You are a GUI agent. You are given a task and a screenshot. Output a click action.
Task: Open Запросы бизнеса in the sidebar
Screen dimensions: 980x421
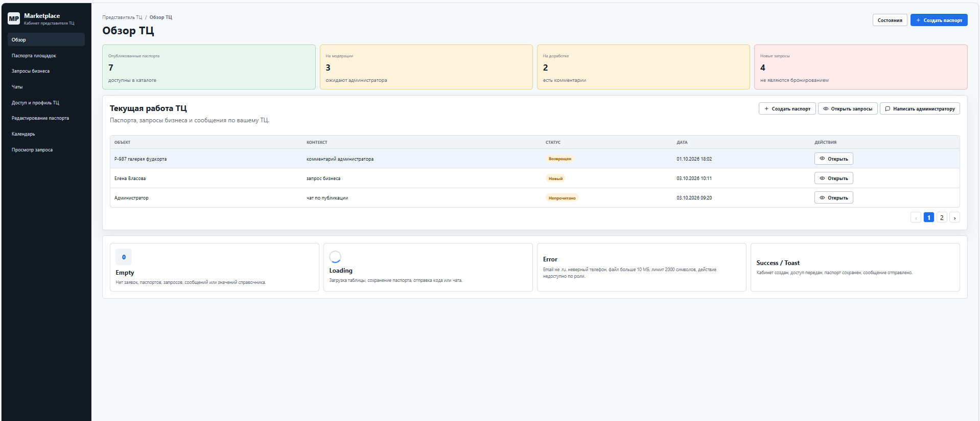[46, 71]
